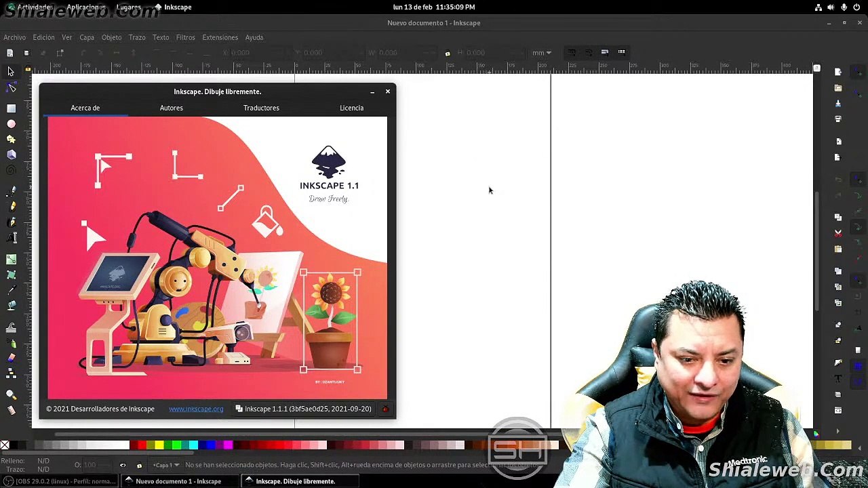Screen dimensions: 868x488
Task: Select the Gradient tool
Action: pos(11,259)
